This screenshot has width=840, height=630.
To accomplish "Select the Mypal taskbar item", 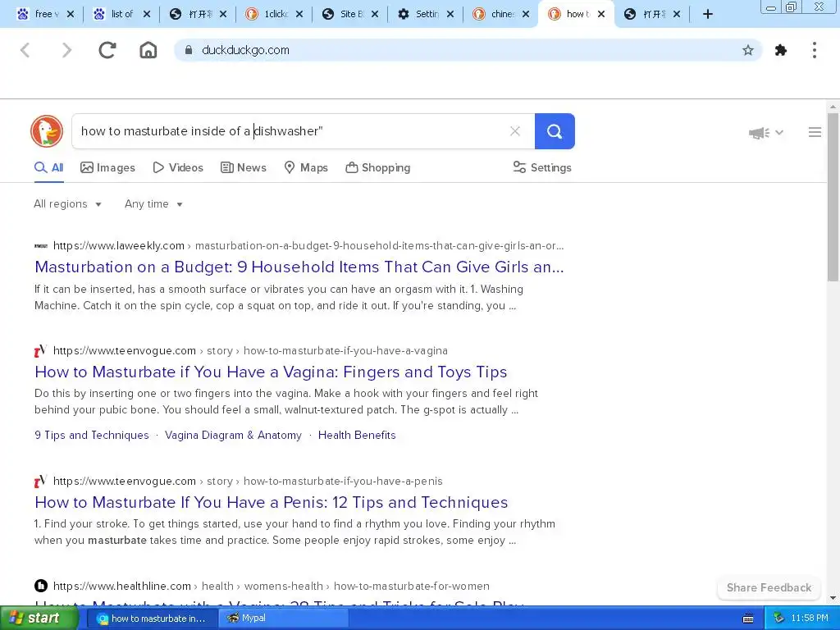I will click(x=284, y=619).
